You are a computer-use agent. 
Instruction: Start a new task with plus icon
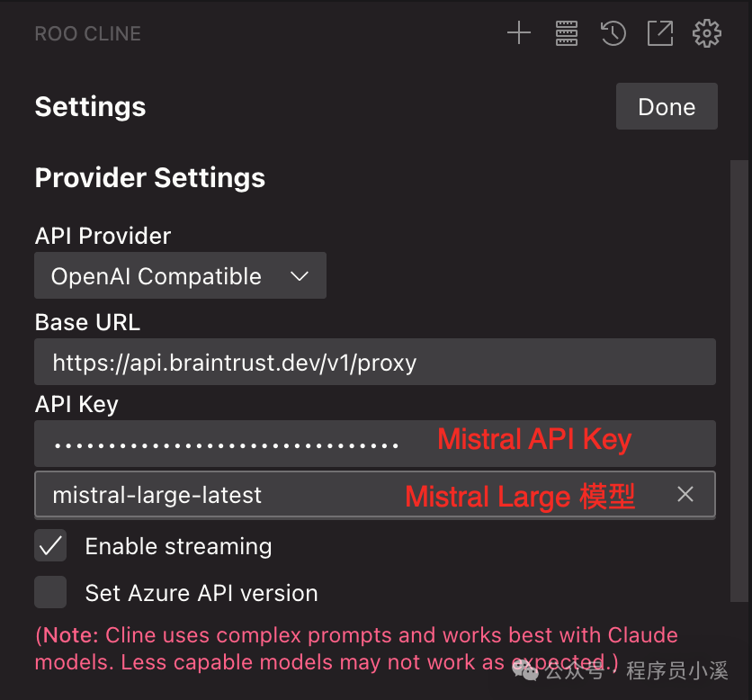click(x=519, y=33)
